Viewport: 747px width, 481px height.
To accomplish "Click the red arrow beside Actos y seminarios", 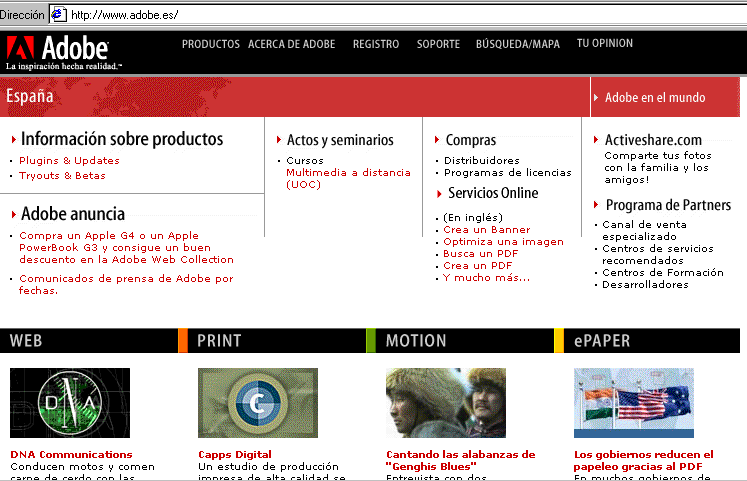I will [279, 140].
